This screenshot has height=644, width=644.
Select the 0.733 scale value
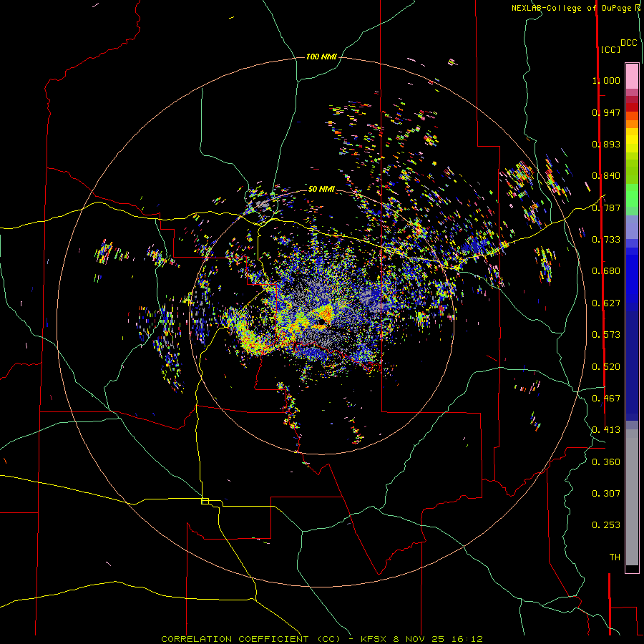coord(606,240)
